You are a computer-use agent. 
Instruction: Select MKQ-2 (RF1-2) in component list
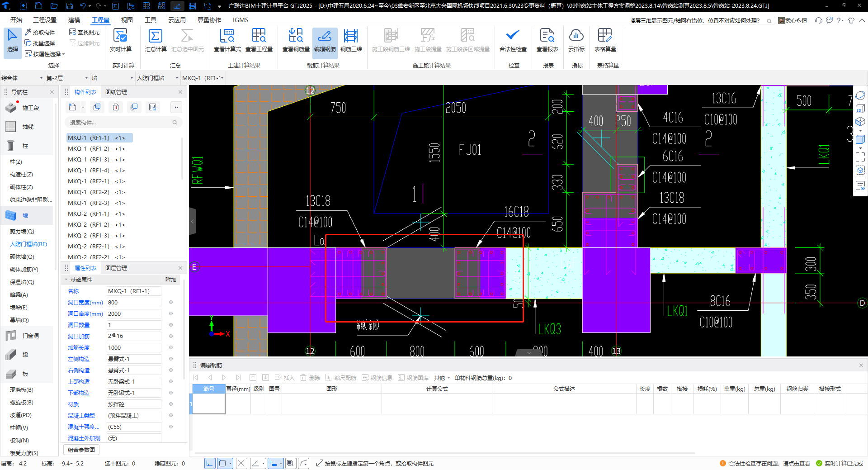96,224
